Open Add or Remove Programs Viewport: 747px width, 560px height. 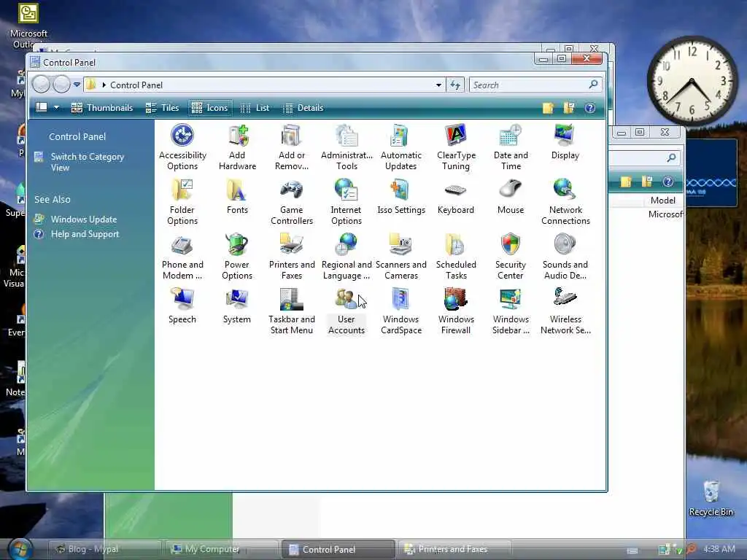click(292, 147)
